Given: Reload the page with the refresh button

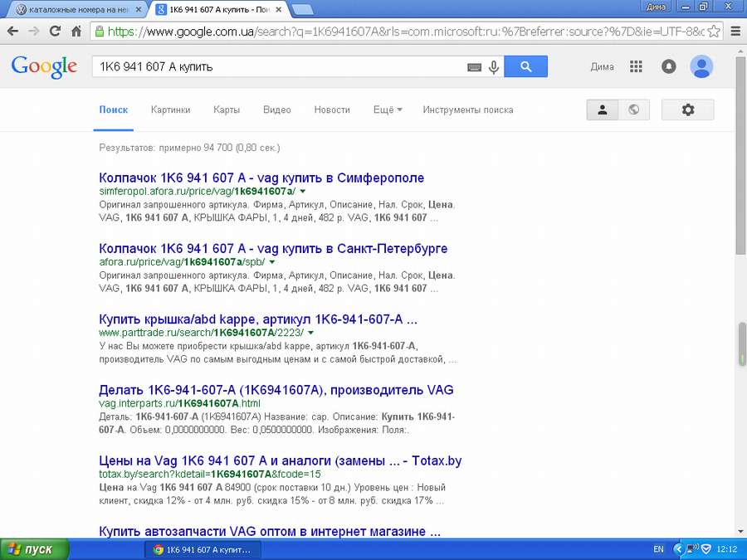Looking at the screenshot, I should (x=55, y=32).
